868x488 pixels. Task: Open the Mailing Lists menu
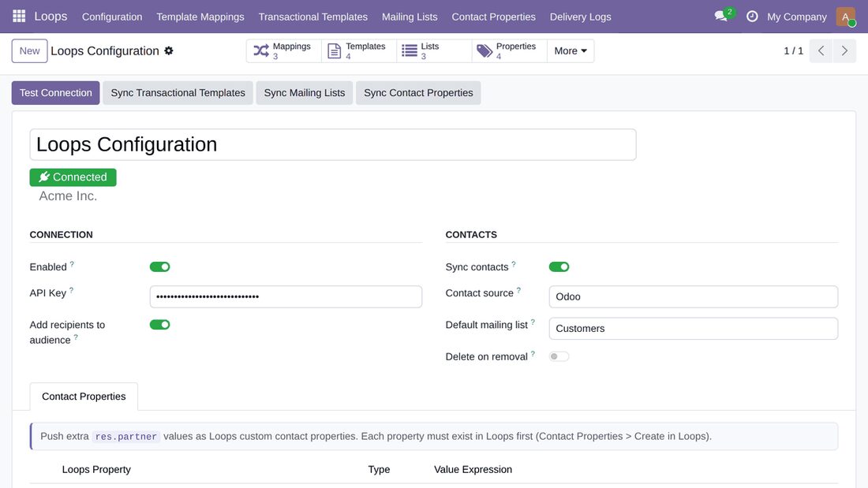point(410,17)
